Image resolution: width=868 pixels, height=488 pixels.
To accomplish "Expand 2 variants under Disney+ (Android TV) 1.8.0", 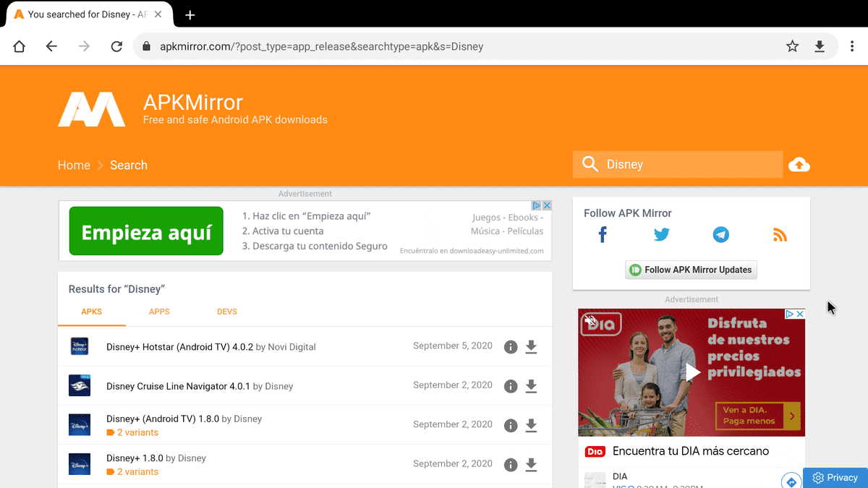I will point(132,432).
